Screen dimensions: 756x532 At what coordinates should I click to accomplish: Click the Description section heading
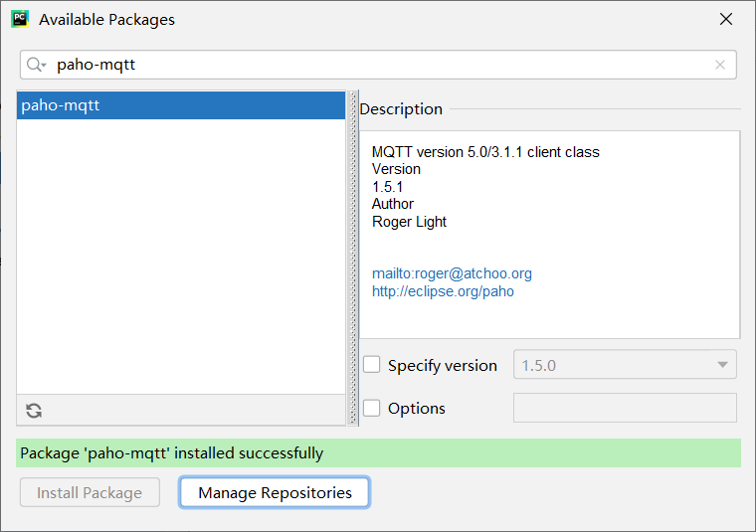pyautogui.click(x=401, y=109)
